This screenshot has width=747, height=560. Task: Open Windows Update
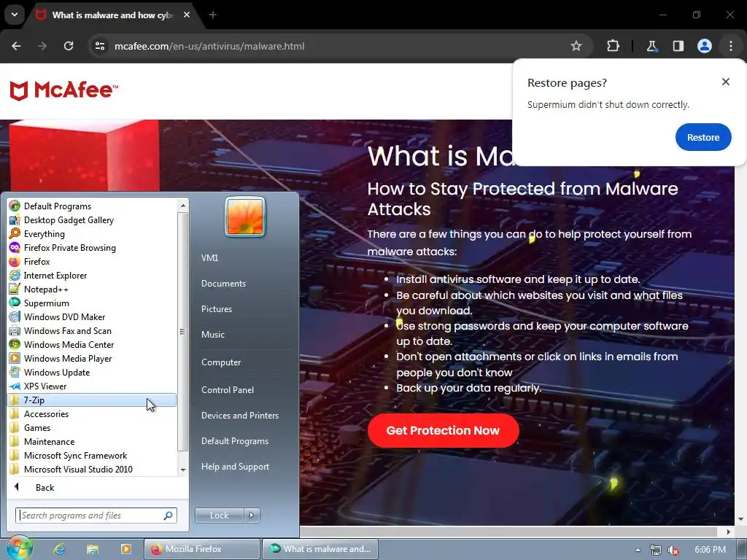[x=92, y=372]
